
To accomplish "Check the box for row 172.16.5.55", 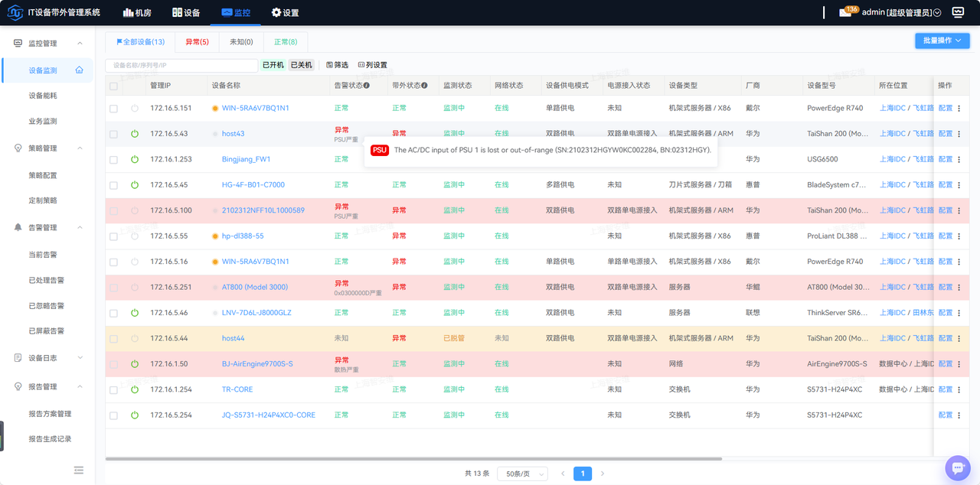I will click(113, 236).
